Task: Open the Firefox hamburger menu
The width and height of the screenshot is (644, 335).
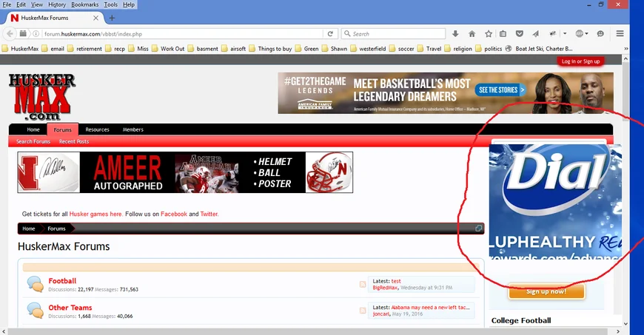Action: click(620, 34)
